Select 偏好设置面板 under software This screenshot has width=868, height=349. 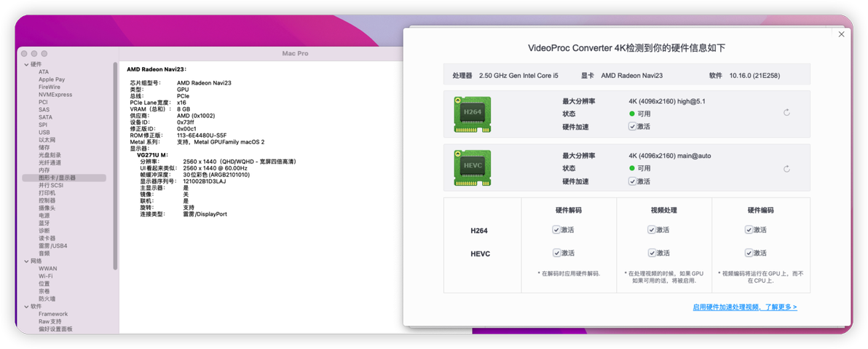coord(55,329)
